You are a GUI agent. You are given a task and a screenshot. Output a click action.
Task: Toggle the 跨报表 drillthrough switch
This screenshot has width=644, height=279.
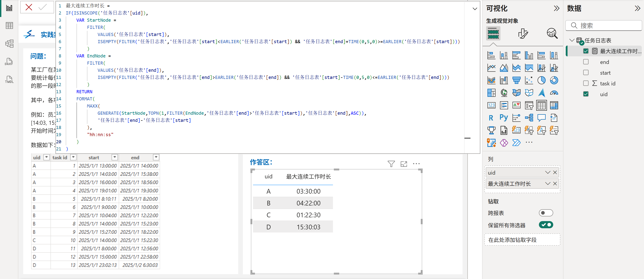(x=546, y=213)
